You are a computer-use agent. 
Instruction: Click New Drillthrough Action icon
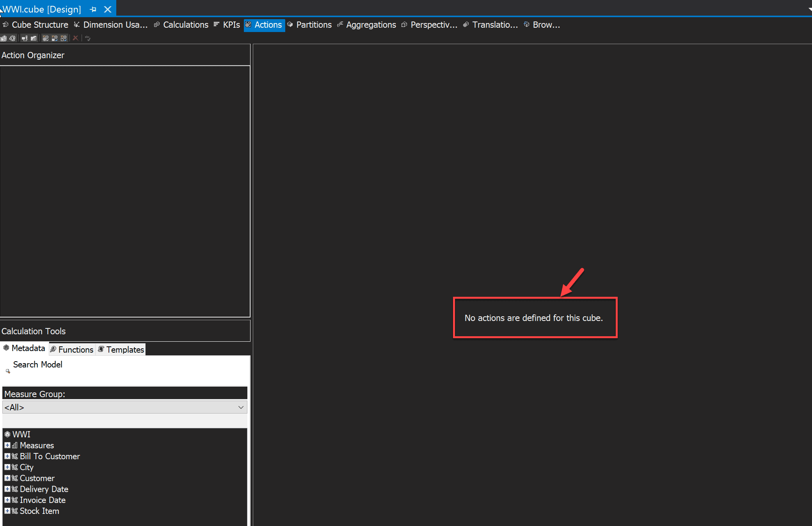(x=55, y=38)
